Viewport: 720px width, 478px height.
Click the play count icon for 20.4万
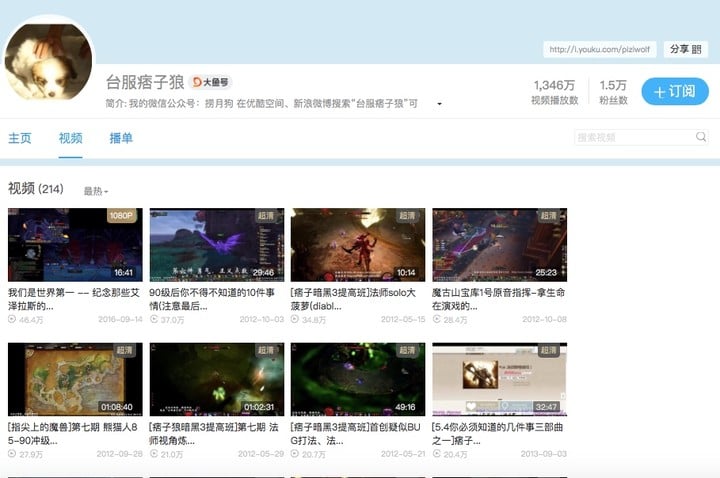[x=436, y=454]
